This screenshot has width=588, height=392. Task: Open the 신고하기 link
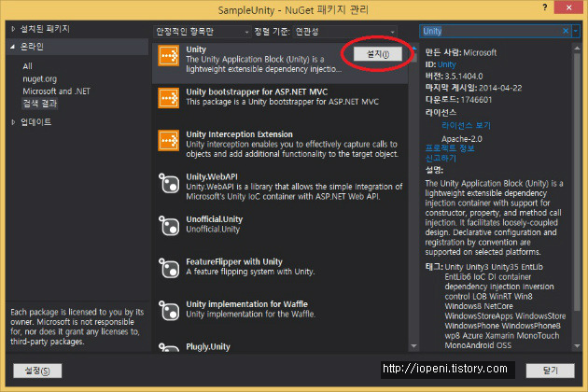coord(441,158)
